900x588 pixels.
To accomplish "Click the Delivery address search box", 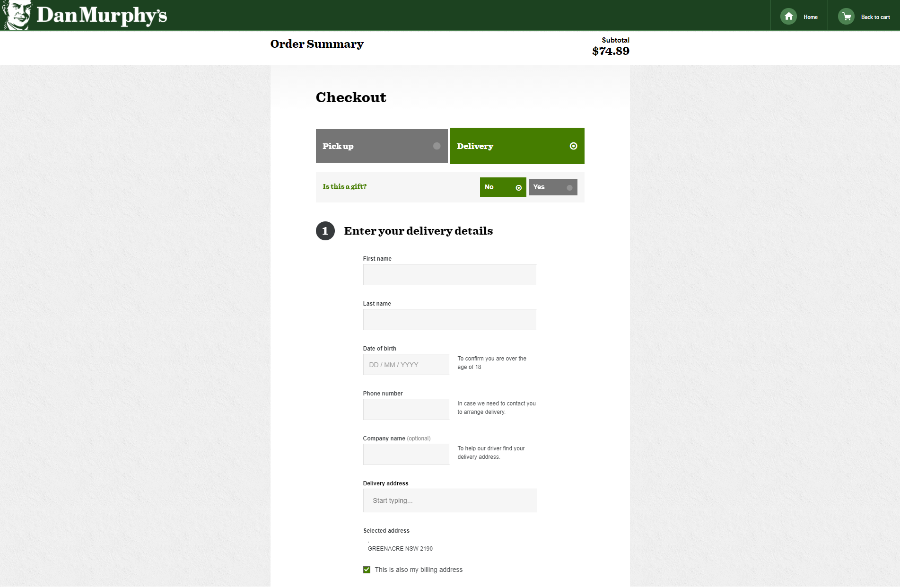I will (450, 500).
